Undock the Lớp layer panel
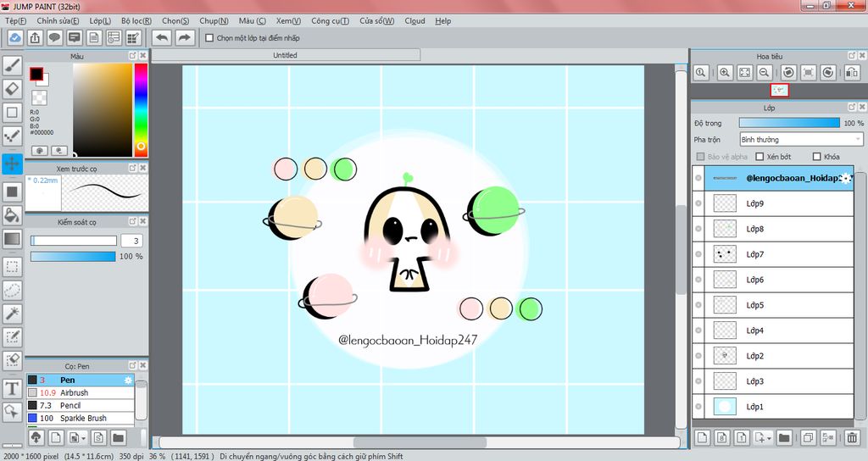Viewport: 868px width, 461px height. (x=852, y=108)
